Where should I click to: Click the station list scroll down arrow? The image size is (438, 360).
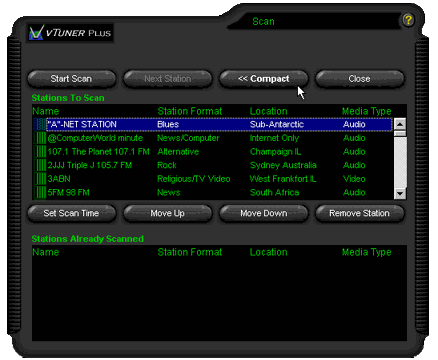click(400, 193)
